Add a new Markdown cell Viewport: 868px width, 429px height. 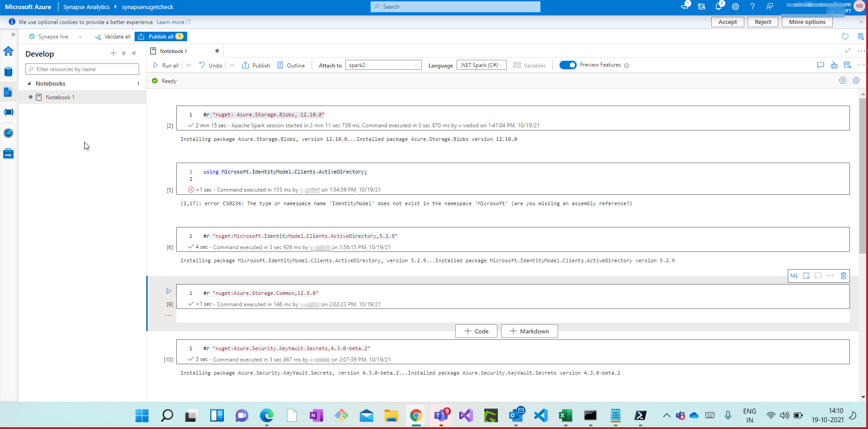coord(529,331)
